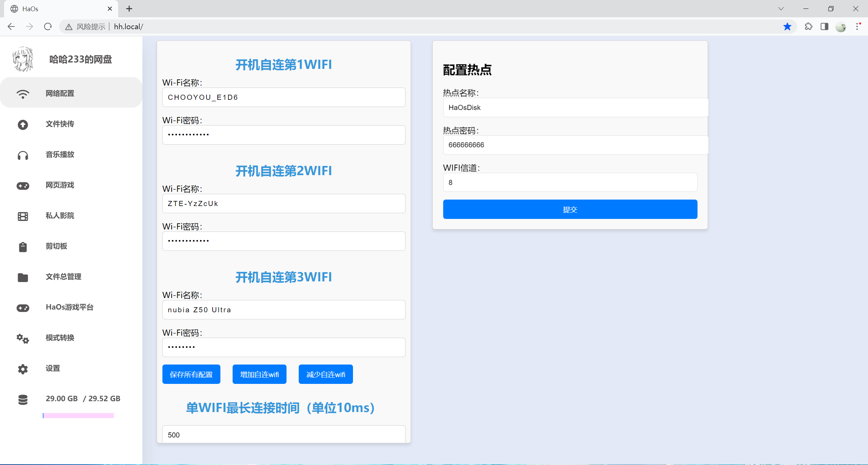Click the database storage icon
The width and height of the screenshot is (868, 465).
23,399
